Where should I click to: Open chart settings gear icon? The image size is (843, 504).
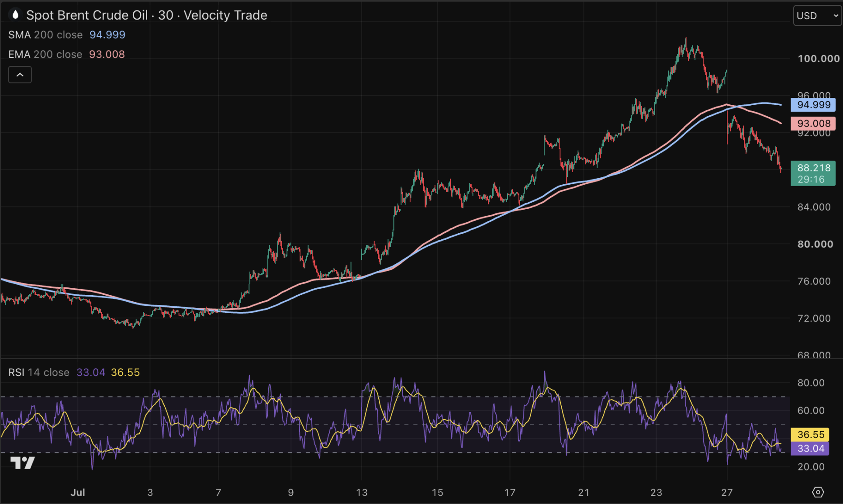click(x=818, y=492)
